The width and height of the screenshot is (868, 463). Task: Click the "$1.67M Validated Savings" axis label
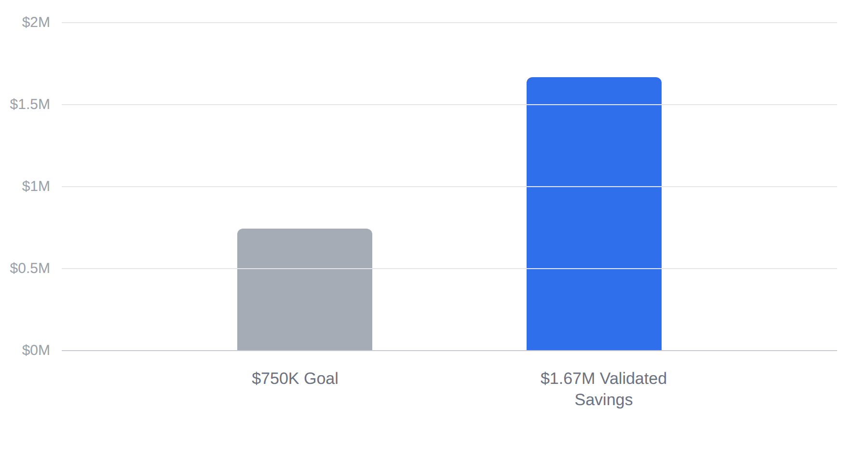603,389
